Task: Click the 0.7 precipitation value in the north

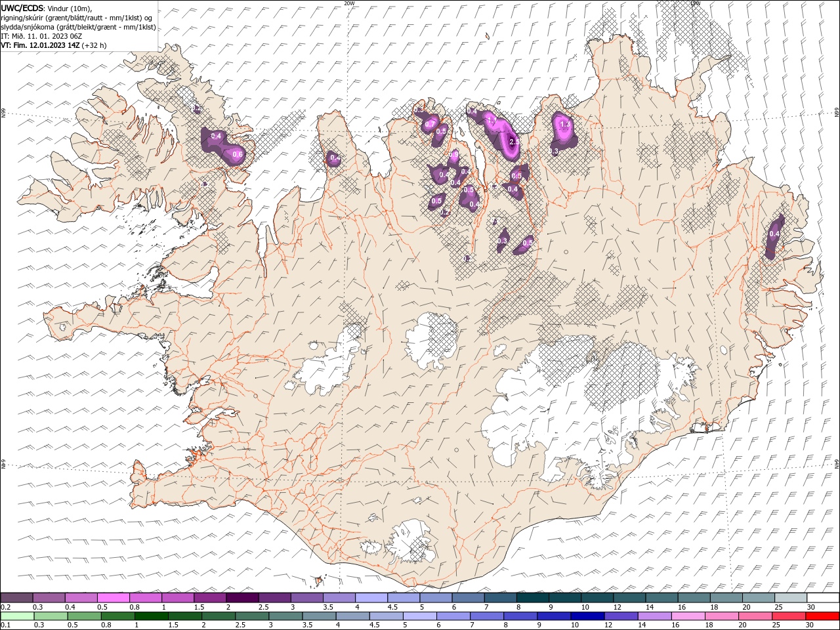Action: tap(430, 124)
